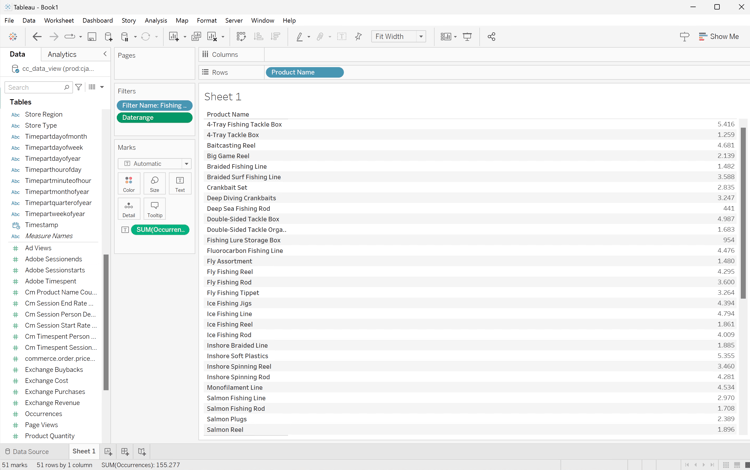Viewport: 750px width, 470px height.
Task: Click the Tooltip marks card button
Action: point(154,209)
